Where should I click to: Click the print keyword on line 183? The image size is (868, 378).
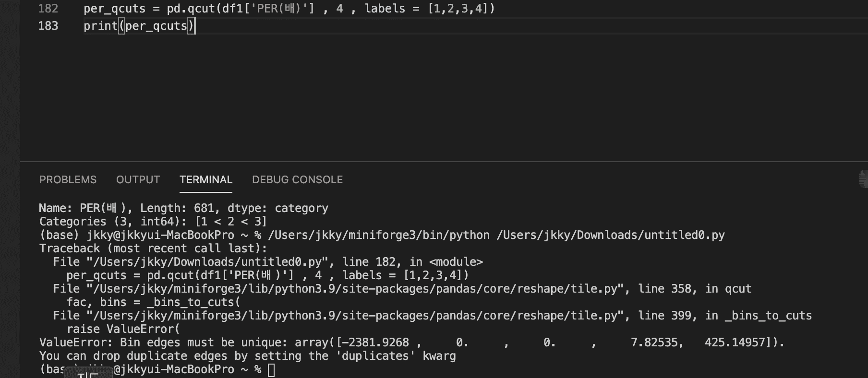(100, 26)
